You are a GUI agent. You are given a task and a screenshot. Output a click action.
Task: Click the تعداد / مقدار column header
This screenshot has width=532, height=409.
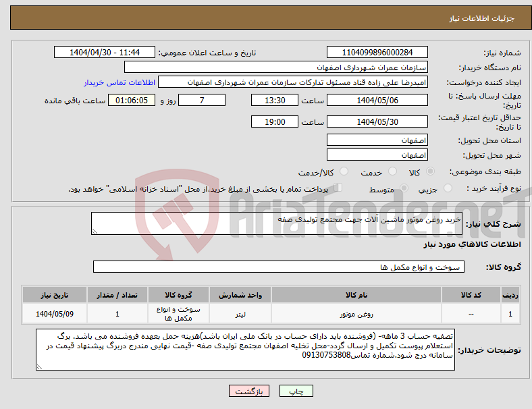tap(117, 295)
